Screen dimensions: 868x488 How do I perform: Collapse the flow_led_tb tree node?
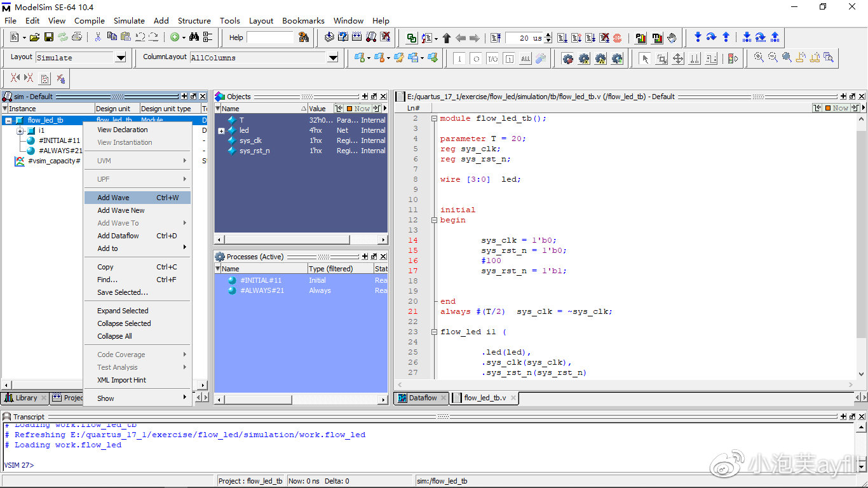[9, 120]
